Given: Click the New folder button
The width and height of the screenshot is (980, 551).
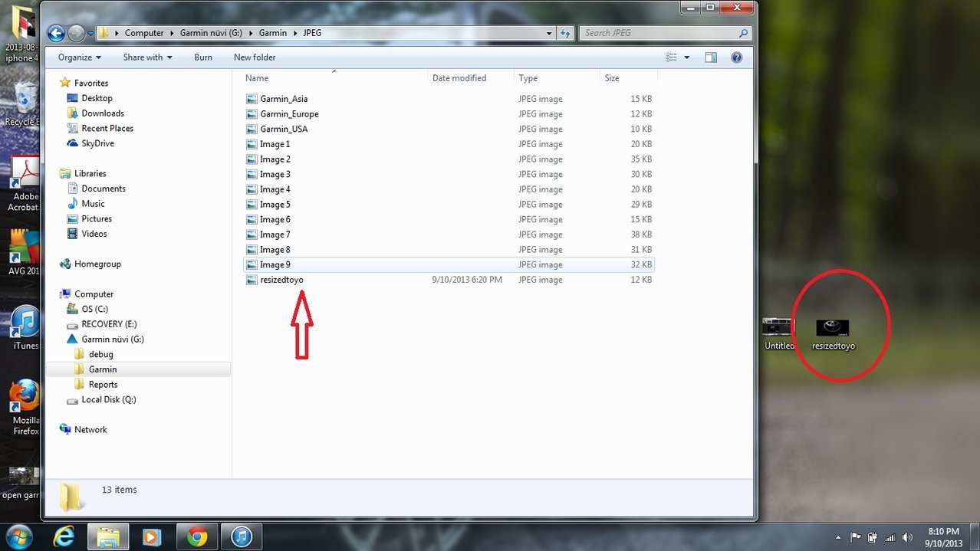Looking at the screenshot, I should coord(255,57).
